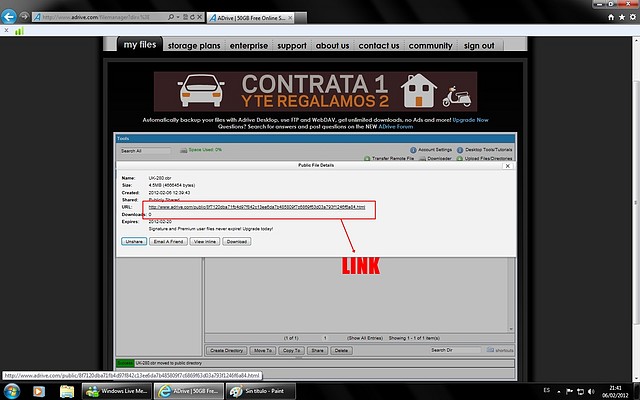
Task: Open Account Settings info icon
Action: coord(413,150)
